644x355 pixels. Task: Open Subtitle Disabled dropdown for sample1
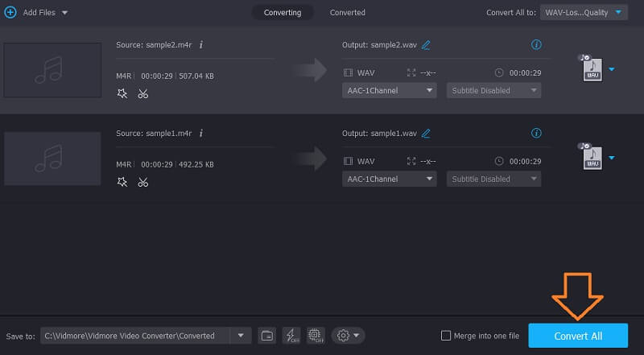click(x=493, y=180)
